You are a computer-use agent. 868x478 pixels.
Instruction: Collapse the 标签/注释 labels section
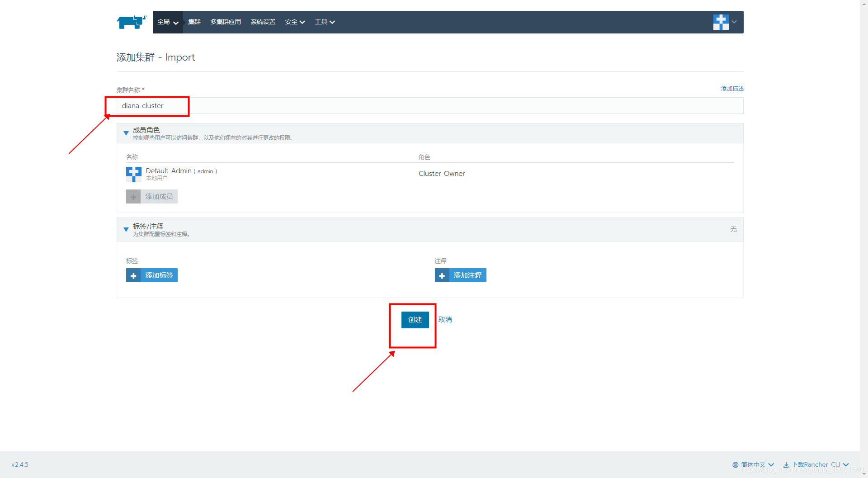click(126, 230)
